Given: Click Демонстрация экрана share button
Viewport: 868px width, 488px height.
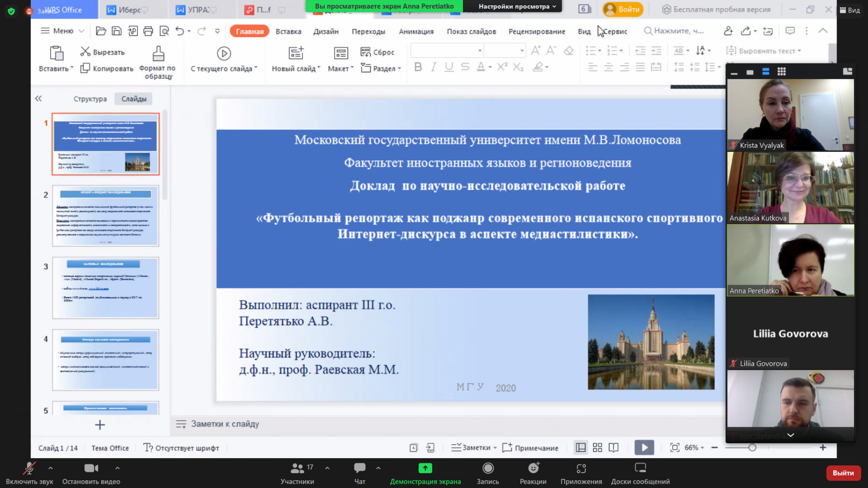Looking at the screenshot, I should coord(425,473).
